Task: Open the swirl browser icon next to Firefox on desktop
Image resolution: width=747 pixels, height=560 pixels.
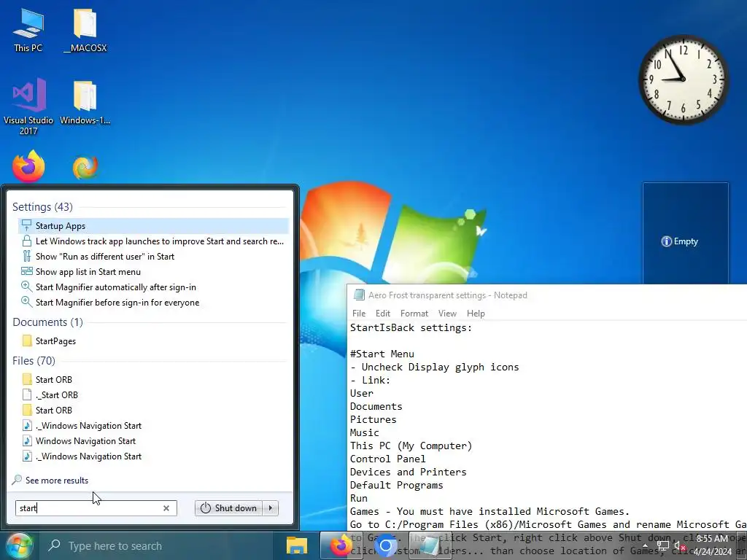Action: tap(85, 168)
